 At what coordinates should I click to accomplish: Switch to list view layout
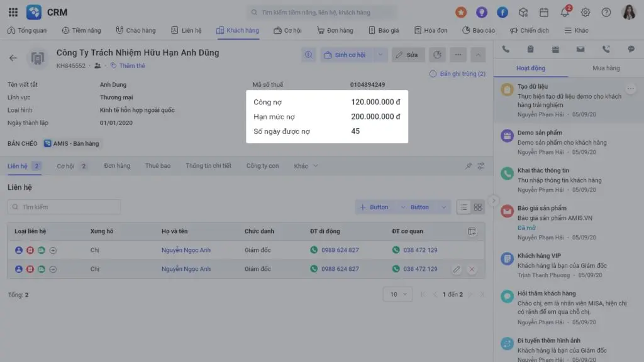point(464,207)
